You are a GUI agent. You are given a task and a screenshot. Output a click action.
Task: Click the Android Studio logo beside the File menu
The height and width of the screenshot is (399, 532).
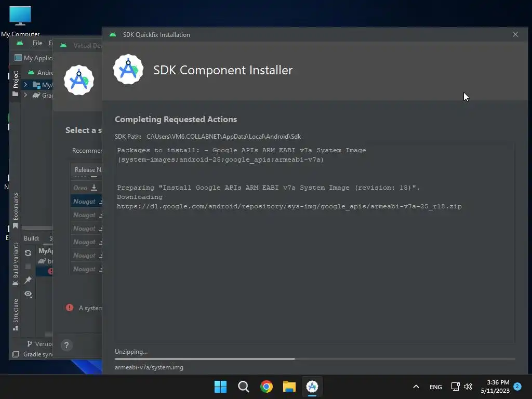tap(20, 43)
